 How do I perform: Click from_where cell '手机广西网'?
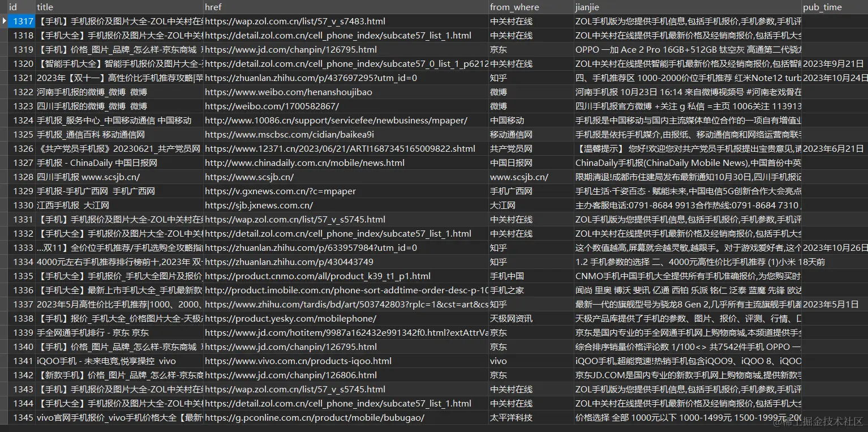[x=511, y=191]
